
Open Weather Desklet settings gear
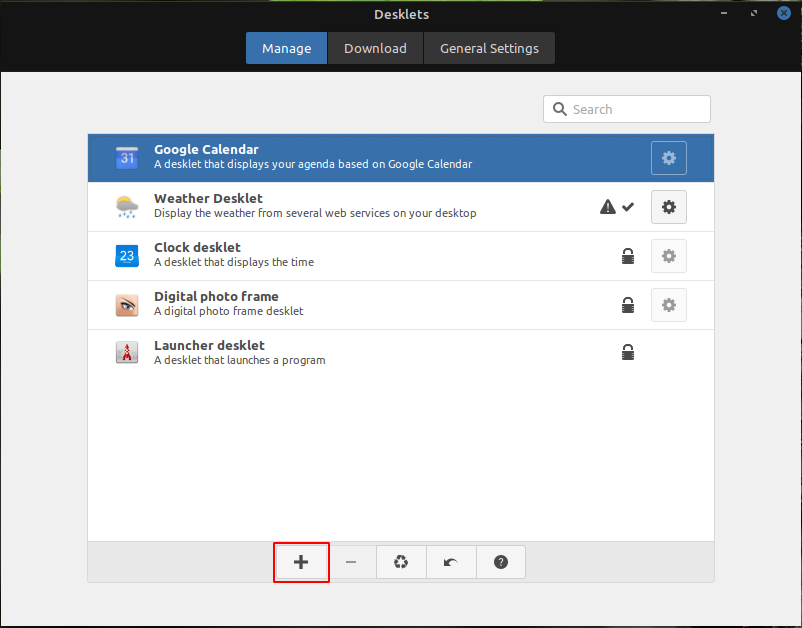(669, 207)
